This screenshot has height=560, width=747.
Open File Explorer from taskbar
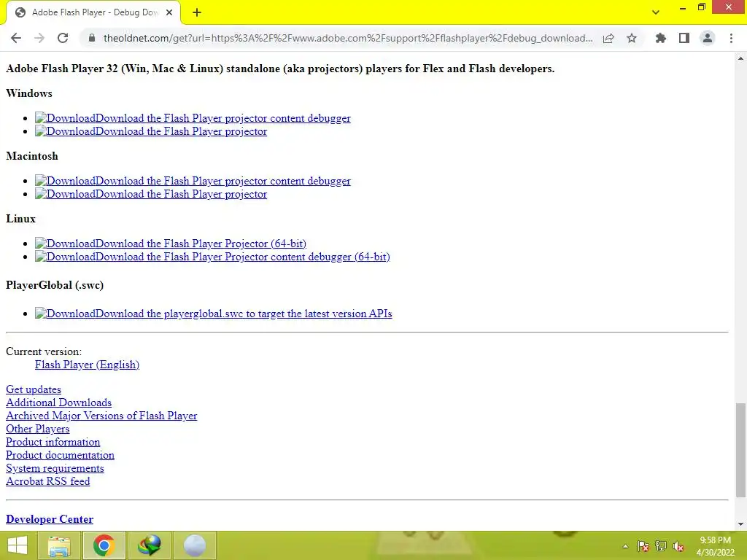tap(60, 545)
